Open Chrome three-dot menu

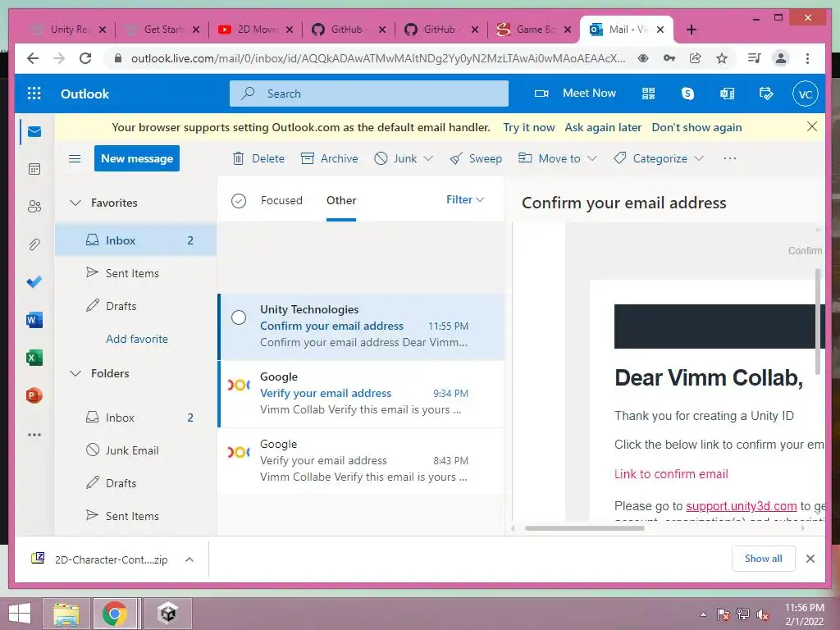pos(807,58)
